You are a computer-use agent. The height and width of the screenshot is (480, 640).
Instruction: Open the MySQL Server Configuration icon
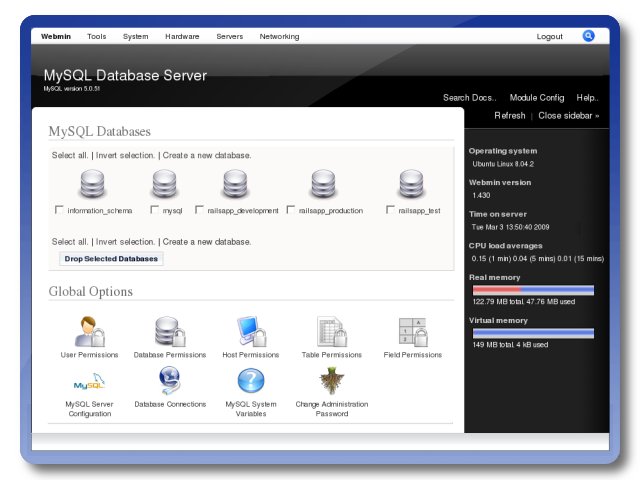(90, 381)
